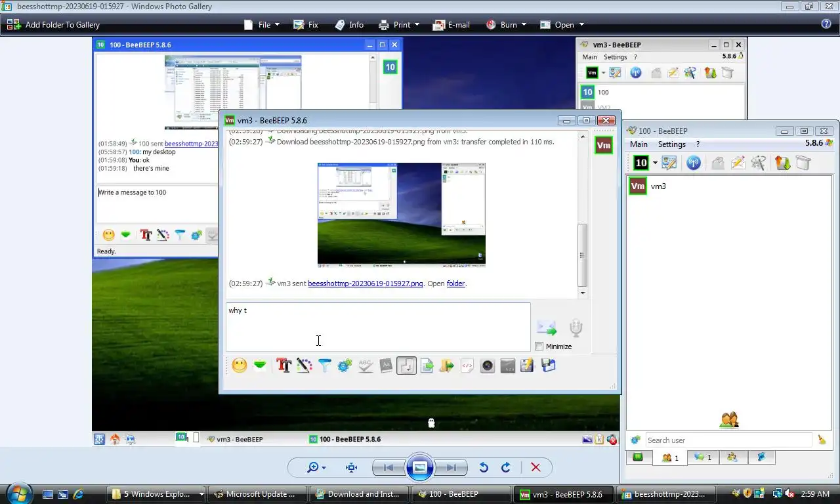Open font chooser icon in vm3 chat toolbar
The image size is (840, 504).
point(283,366)
